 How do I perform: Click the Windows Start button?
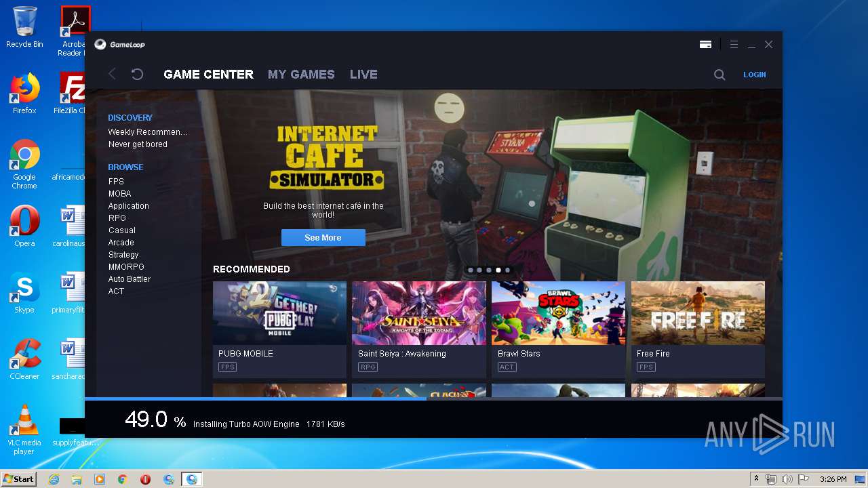[18, 479]
